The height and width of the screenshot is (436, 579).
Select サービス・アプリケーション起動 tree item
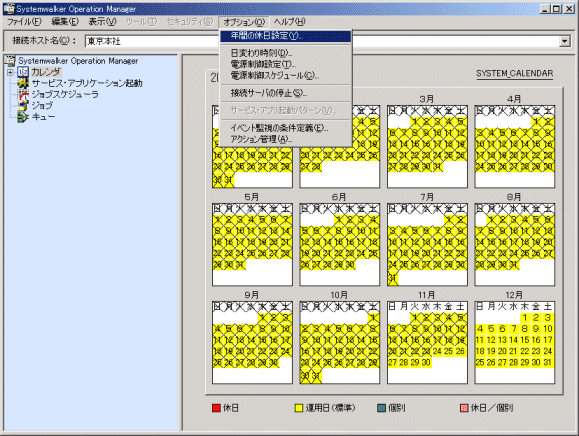pyautogui.click(x=87, y=83)
